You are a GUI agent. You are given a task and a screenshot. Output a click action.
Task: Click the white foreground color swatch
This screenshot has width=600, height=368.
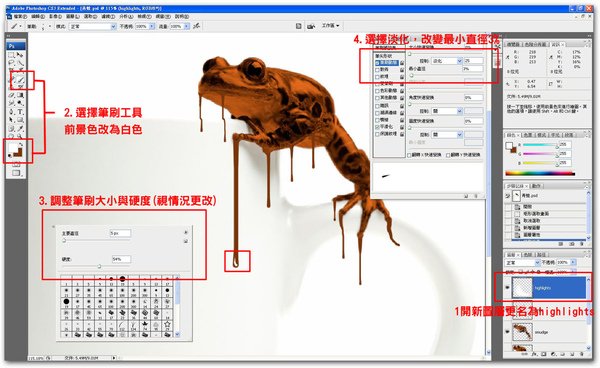[13, 147]
